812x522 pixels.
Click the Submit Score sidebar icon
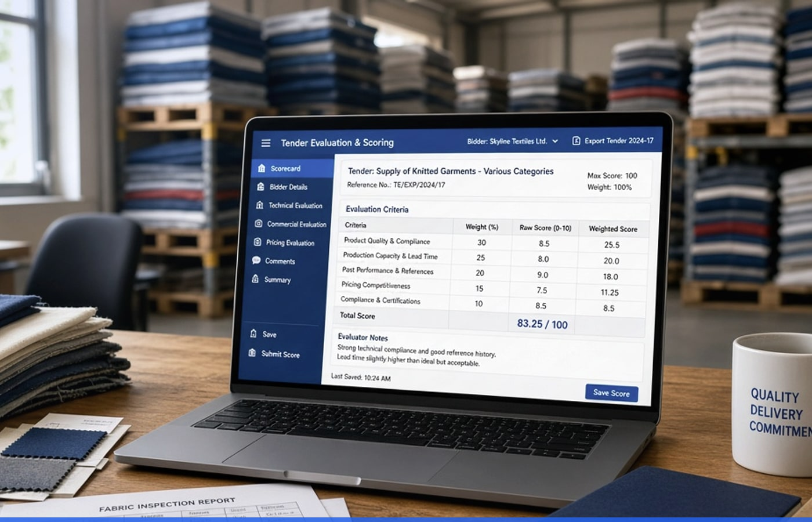coord(252,353)
